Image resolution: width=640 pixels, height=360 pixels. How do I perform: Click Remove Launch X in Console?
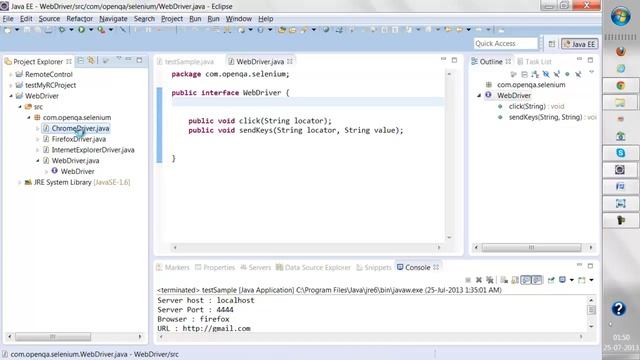point(479,280)
